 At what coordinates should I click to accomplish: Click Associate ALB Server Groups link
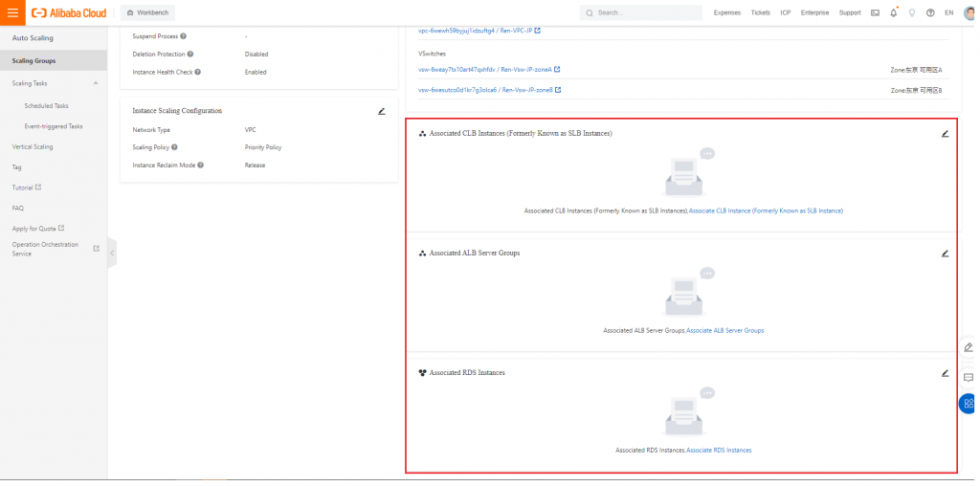[x=725, y=330]
